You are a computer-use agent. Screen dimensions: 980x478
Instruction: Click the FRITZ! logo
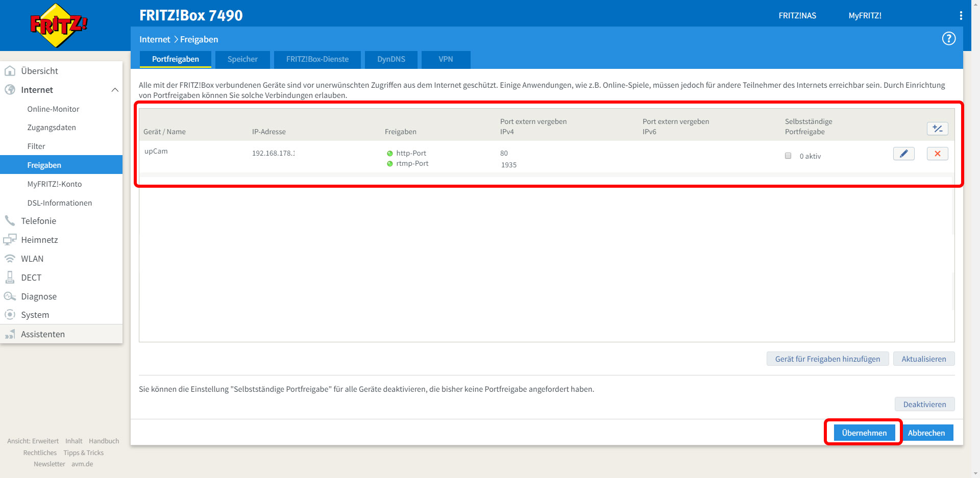[x=59, y=26]
